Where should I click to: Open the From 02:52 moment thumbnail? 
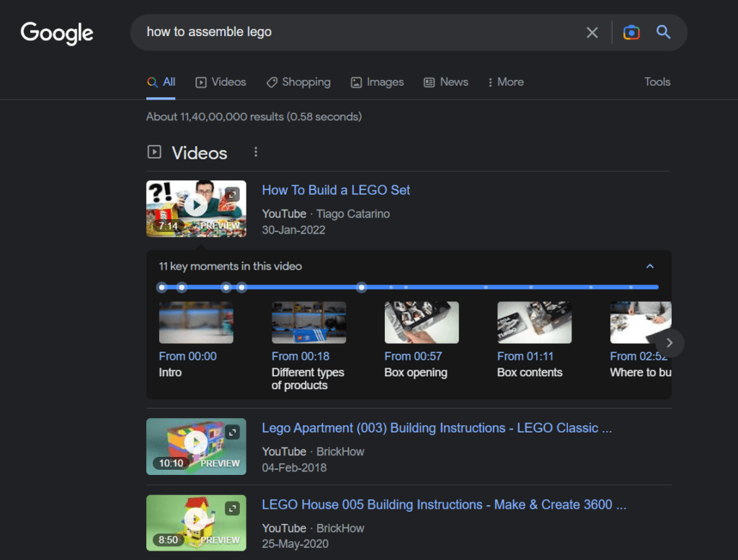pos(641,322)
